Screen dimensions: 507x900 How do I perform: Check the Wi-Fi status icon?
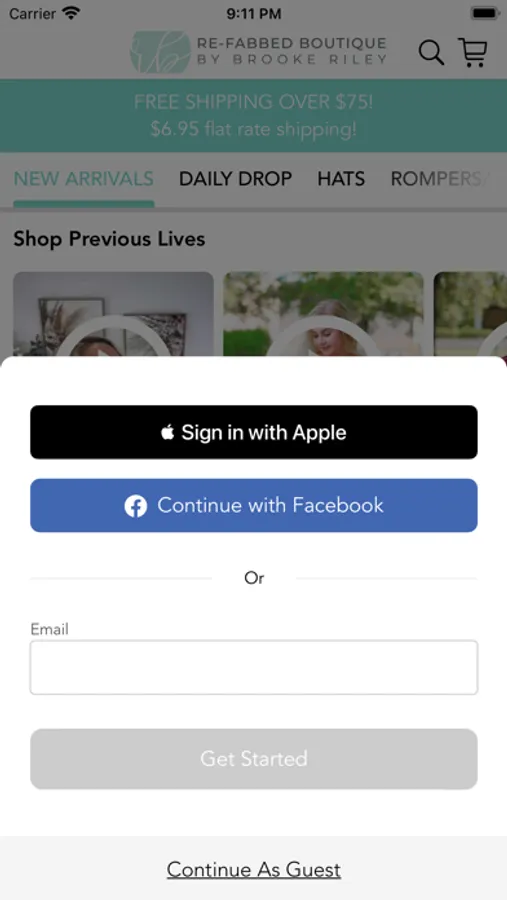(x=71, y=13)
